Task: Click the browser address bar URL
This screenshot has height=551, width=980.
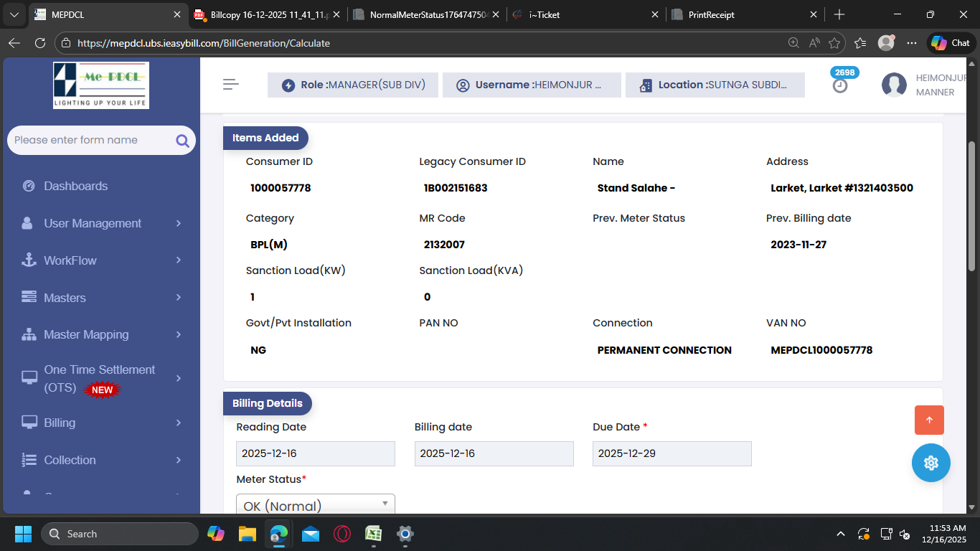Action: [x=204, y=43]
